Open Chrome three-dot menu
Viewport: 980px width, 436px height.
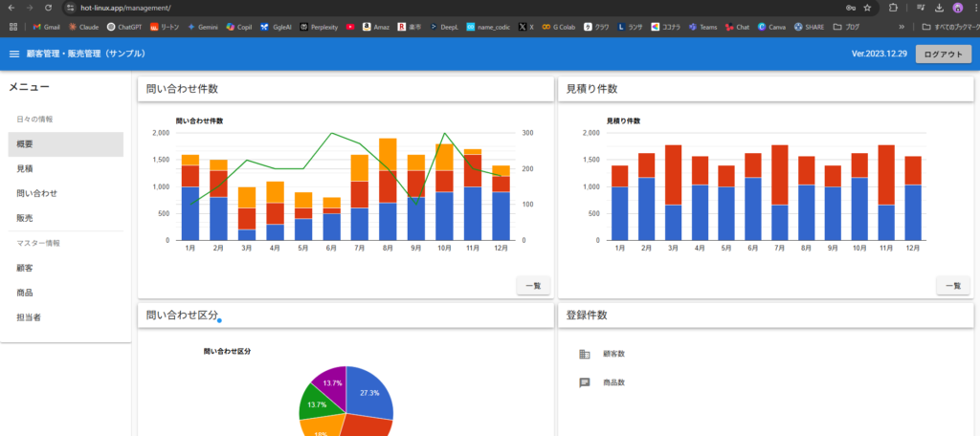tap(975, 8)
